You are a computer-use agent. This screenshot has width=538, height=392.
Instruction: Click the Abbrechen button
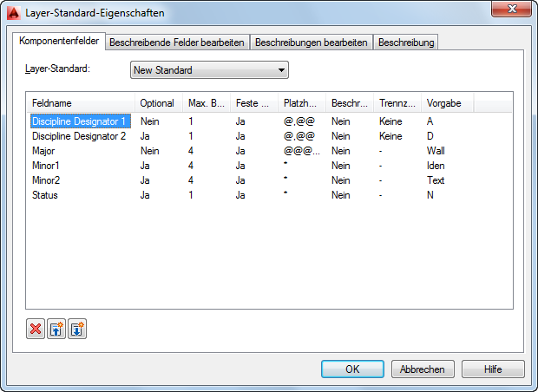click(x=423, y=369)
